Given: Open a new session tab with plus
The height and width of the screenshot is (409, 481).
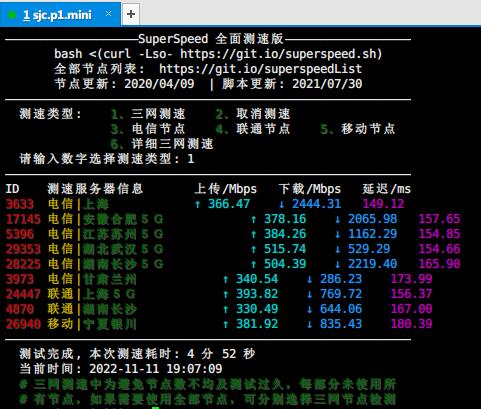Looking at the screenshot, I should tap(131, 14).
